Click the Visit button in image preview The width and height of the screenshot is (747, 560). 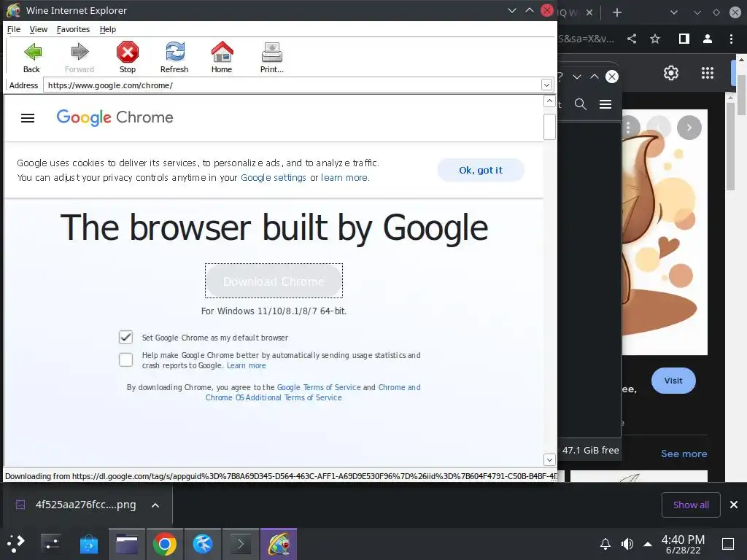point(673,381)
